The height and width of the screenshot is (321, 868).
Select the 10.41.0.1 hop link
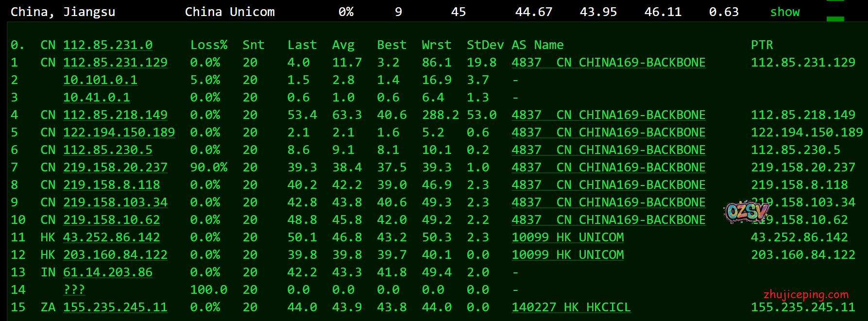97,98
